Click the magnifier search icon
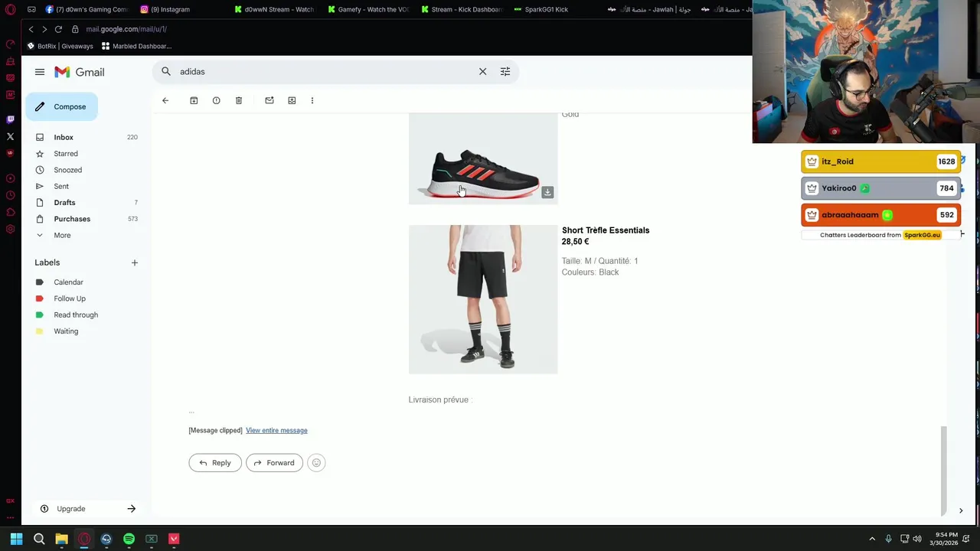The height and width of the screenshot is (551, 980). coord(166,72)
